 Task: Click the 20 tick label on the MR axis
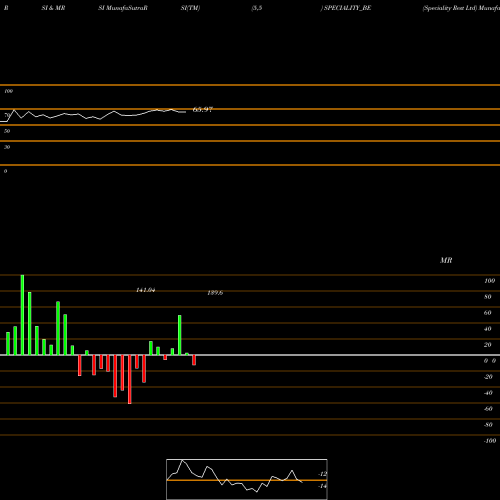488,345
